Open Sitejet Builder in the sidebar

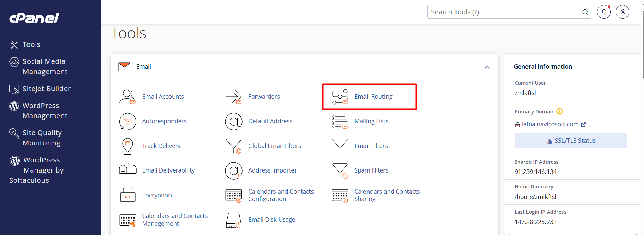(x=46, y=89)
